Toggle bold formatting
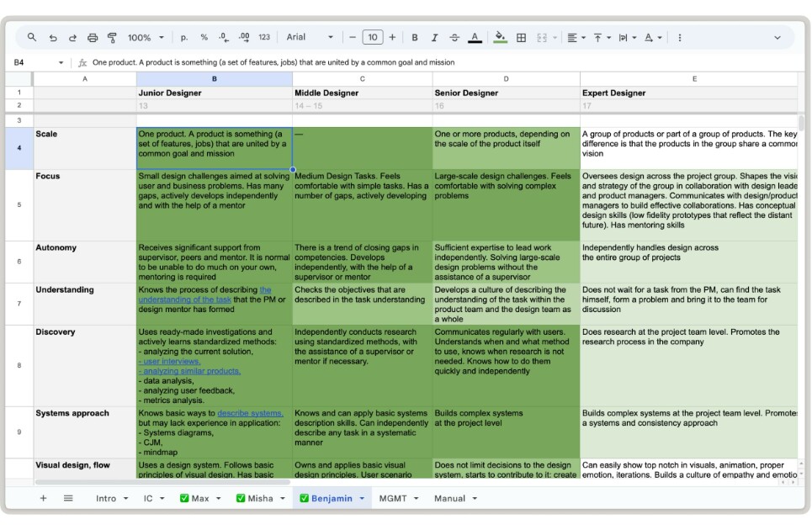This screenshot has height=530, width=812. 414,37
